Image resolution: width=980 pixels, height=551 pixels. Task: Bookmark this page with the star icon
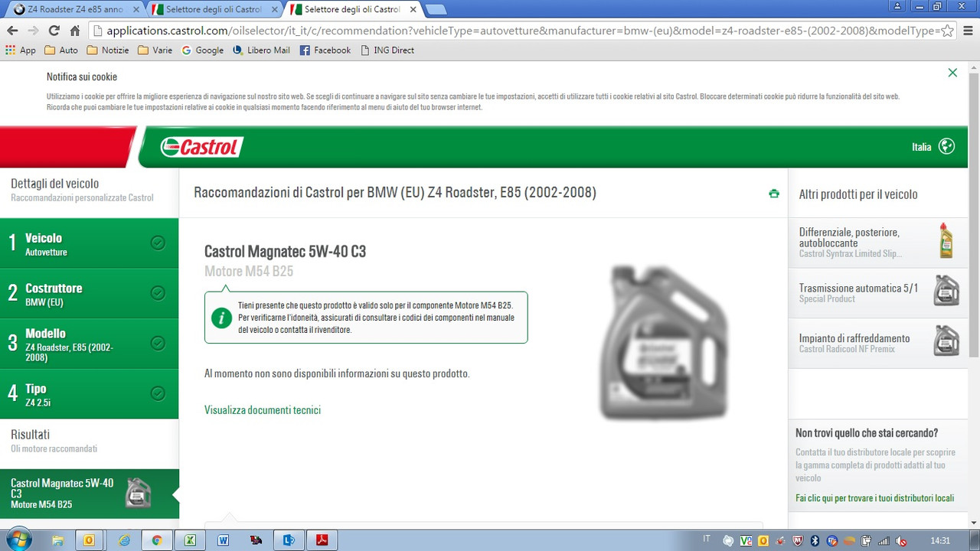coord(948,31)
